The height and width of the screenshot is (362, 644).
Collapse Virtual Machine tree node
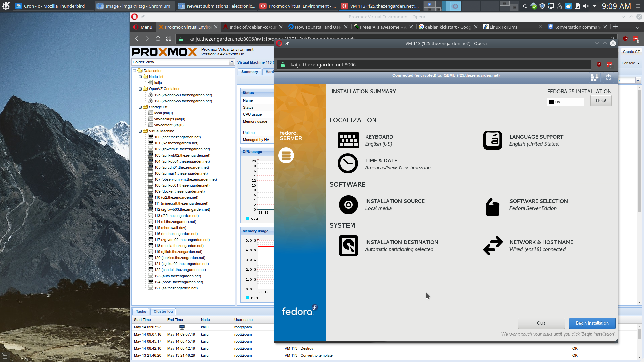(x=140, y=131)
